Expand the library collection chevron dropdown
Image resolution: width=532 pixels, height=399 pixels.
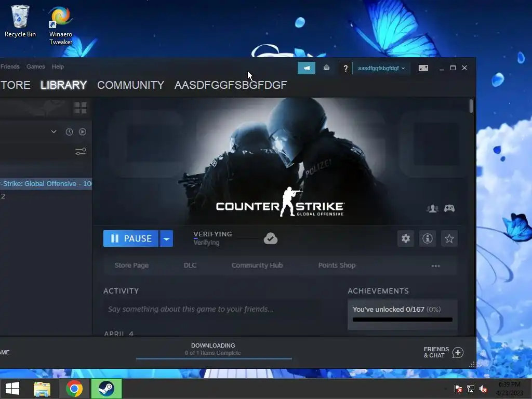pos(54,131)
